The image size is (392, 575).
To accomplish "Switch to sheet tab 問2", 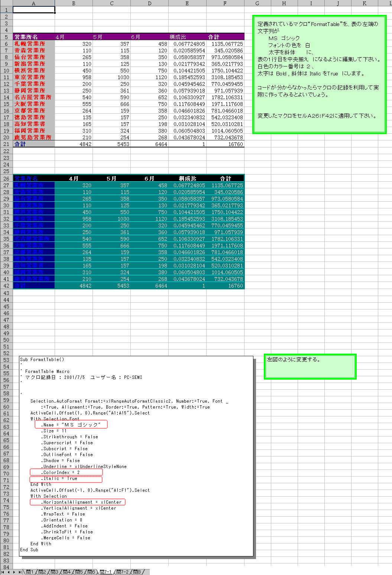I will click(42, 572).
